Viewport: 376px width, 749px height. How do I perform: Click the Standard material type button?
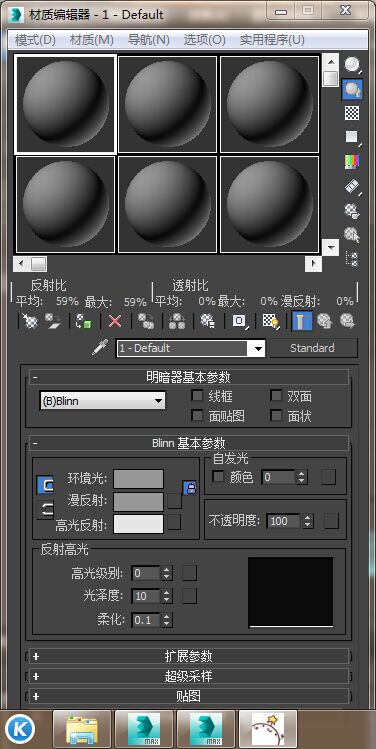[312, 348]
